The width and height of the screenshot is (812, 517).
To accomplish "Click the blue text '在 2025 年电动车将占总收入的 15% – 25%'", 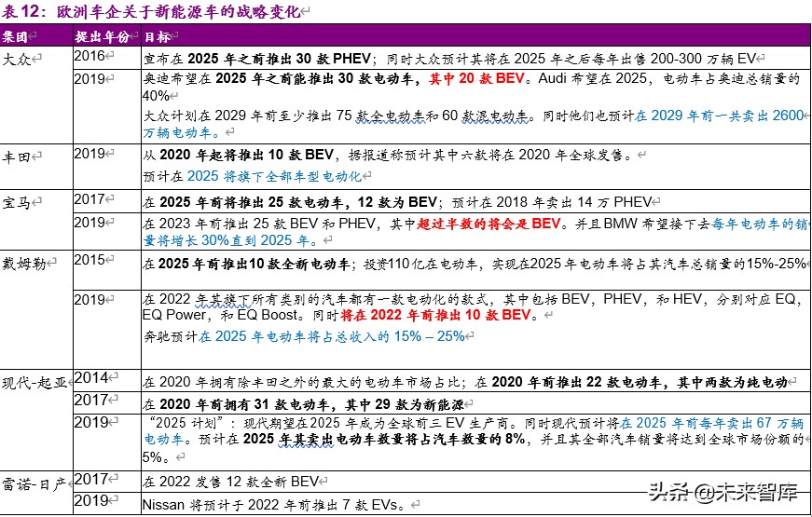I will point(332,336).
